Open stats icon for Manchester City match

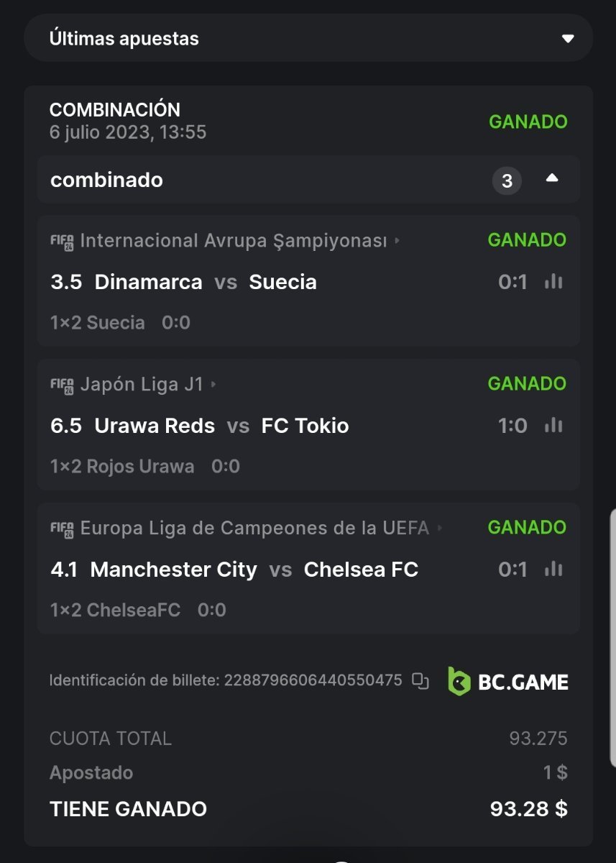point(553,570)
